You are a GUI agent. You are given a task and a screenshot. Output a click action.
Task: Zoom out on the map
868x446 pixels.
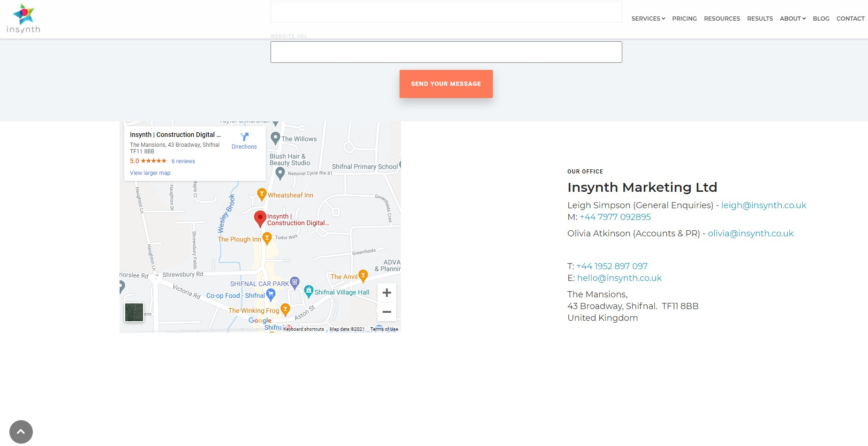[387, 312]
